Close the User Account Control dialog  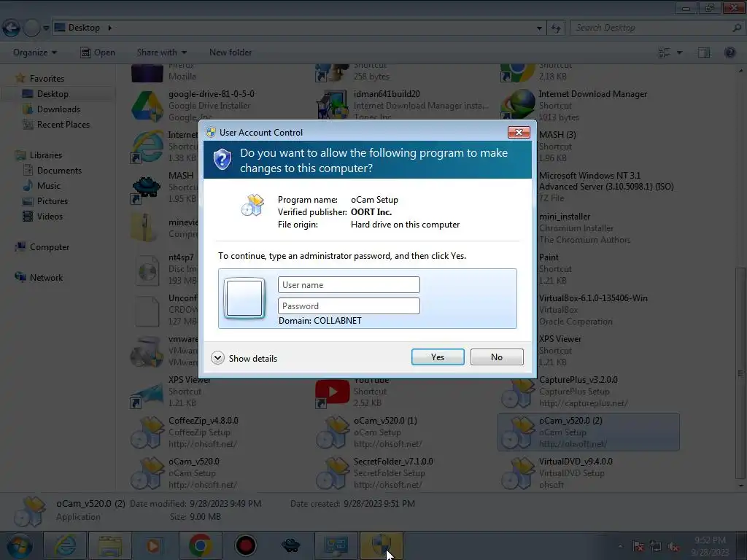pyautogui.click(x=519, y=133)
